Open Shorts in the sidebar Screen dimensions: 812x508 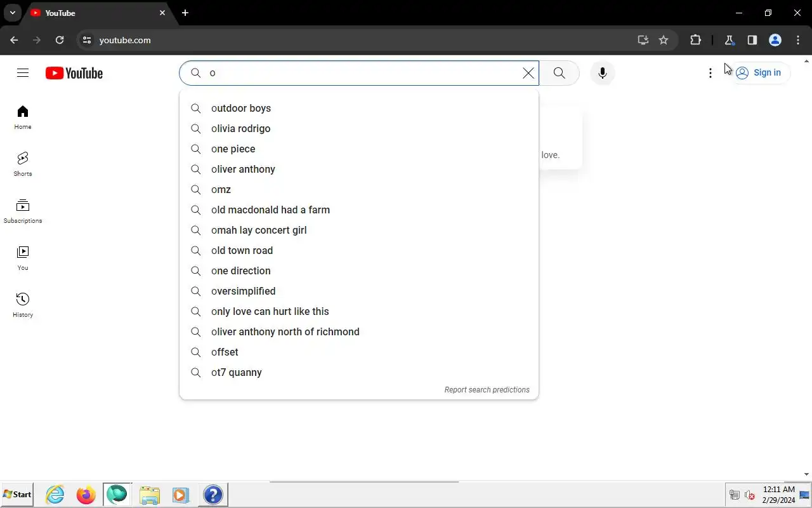pyautogui.click(x=23, y=164)
